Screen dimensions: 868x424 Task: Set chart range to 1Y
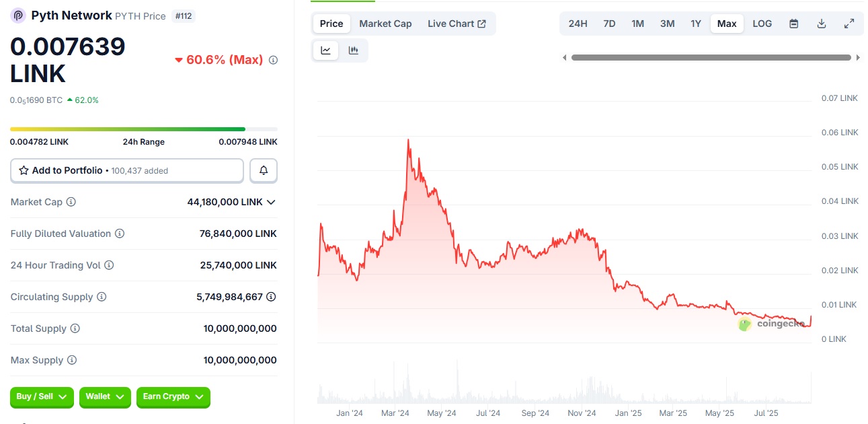pos(696,24)
